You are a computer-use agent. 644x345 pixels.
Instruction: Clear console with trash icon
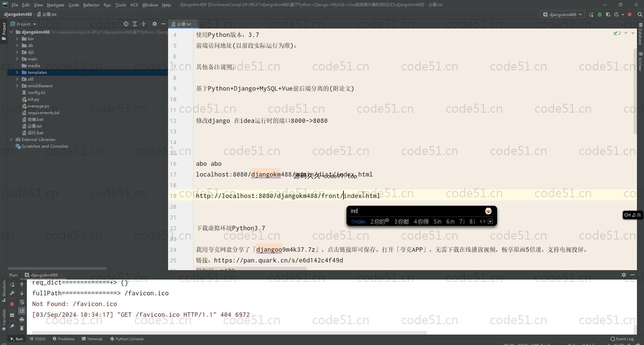tap(22, 328)
